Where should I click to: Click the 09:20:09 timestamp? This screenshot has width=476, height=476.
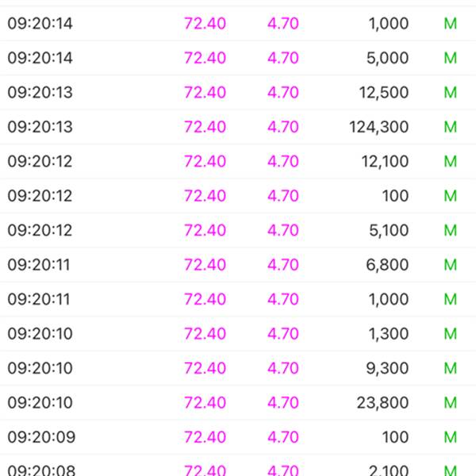(40, 437)
